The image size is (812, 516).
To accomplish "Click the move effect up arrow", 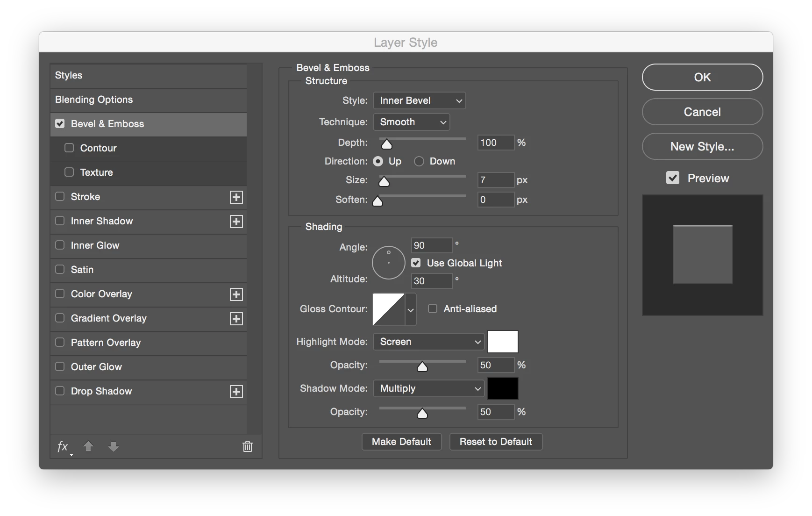I will (88, 446).
